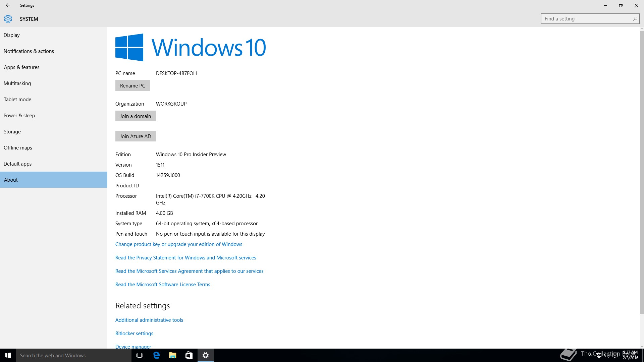
Task: Click Windows 10 Pro Insider Preview text
Action: pyautogui.click(x=191, y=155)
